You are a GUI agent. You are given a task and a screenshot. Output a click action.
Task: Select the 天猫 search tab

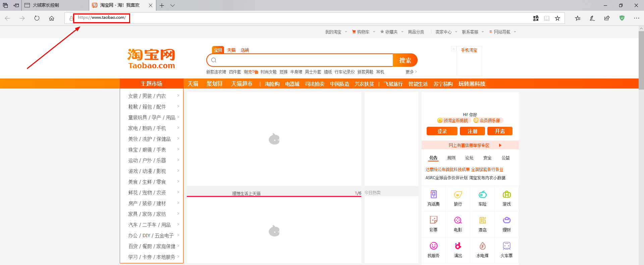pyautogui.click(x=231, y=50)
